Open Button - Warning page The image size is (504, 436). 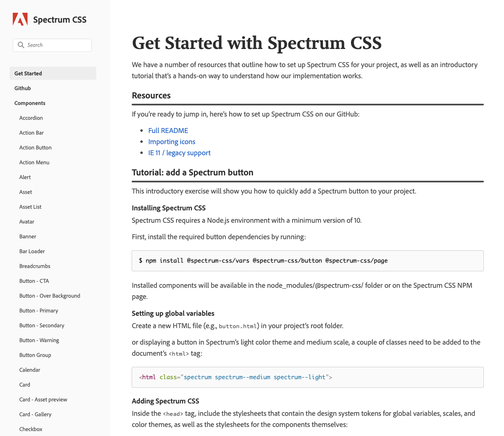(39, 340)
